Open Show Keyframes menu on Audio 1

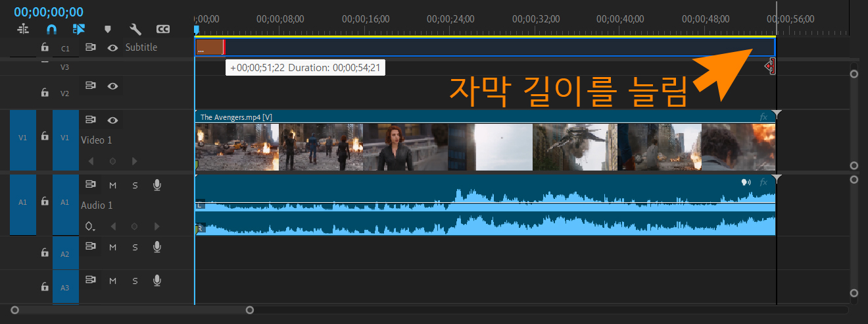pos(91,226)
